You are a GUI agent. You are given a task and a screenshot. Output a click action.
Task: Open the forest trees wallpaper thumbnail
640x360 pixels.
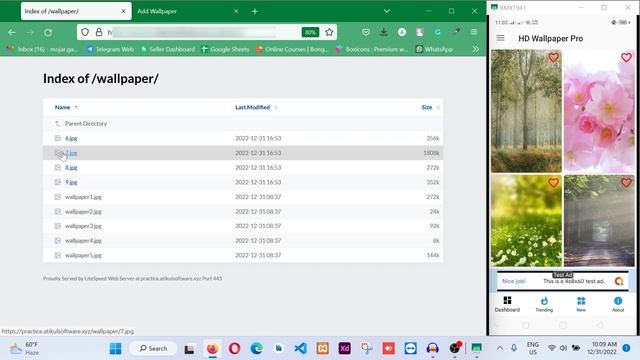click(526, 111)
